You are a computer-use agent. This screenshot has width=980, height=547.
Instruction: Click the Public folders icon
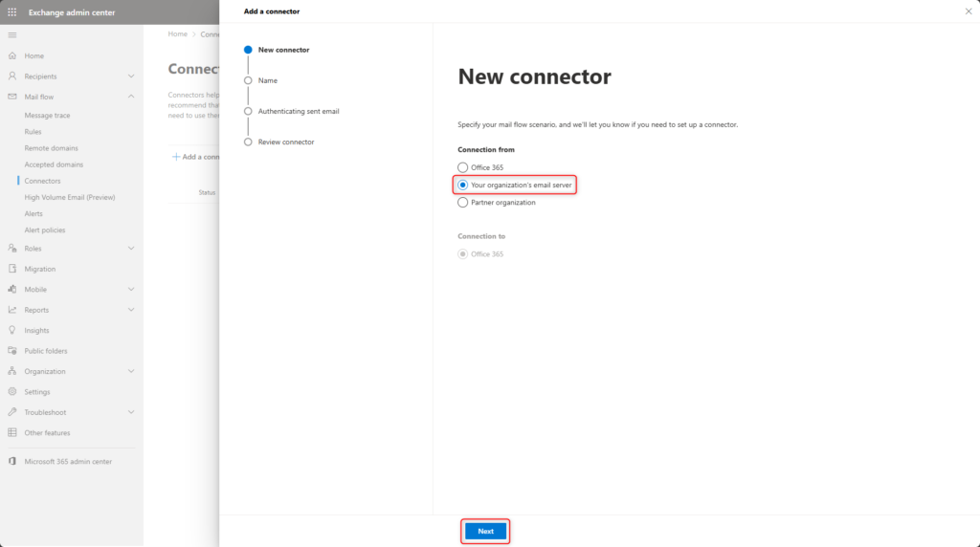point(11,351)
